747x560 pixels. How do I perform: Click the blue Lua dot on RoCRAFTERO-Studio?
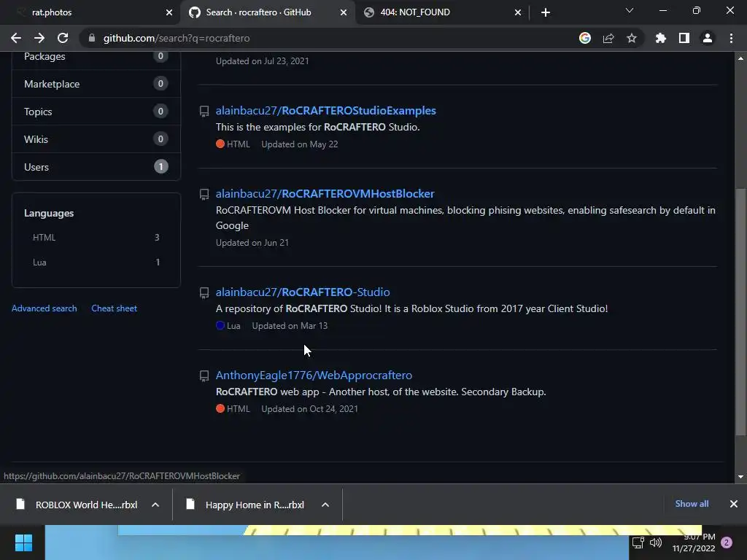[x=220, y=326]
